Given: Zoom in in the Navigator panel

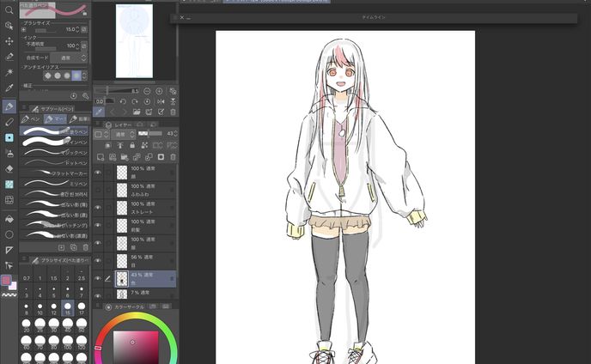Looking at the screenshot, I should point(159,91).
